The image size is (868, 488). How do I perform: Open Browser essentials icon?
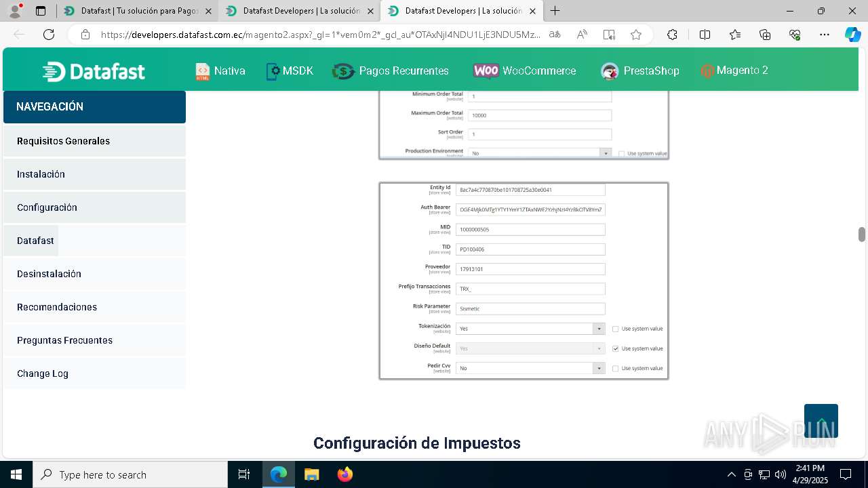point(795,35)
